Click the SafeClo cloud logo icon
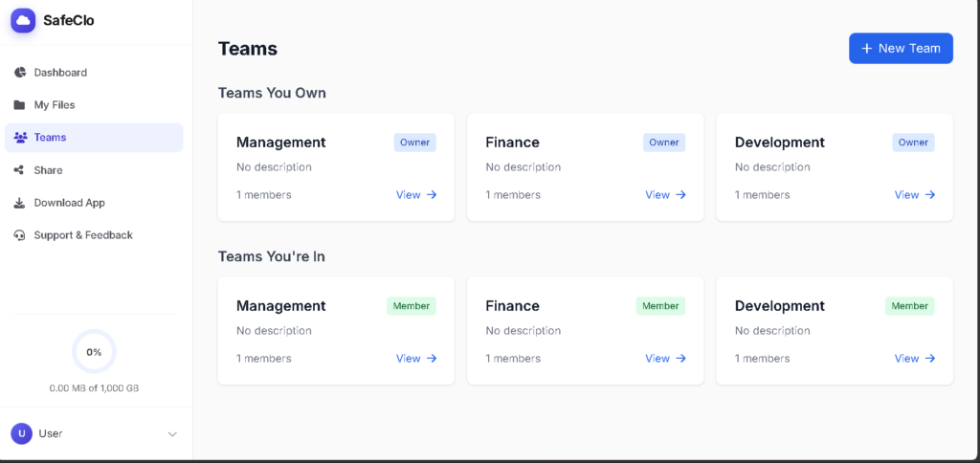Image resolution: width=980 pixels, height=463 pixels. tap(23, 21)
